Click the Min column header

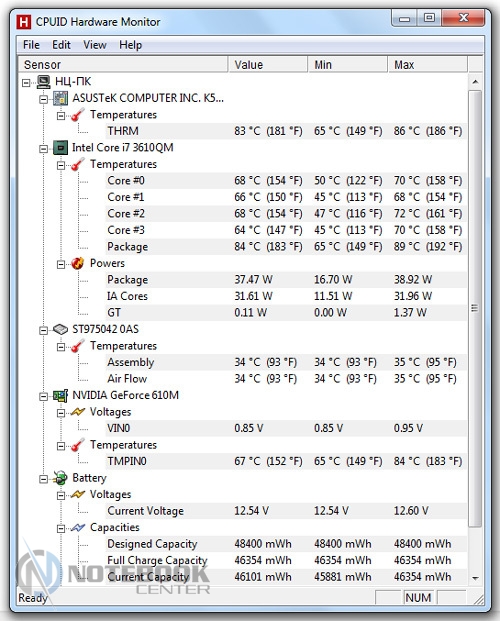coord(348,65)
